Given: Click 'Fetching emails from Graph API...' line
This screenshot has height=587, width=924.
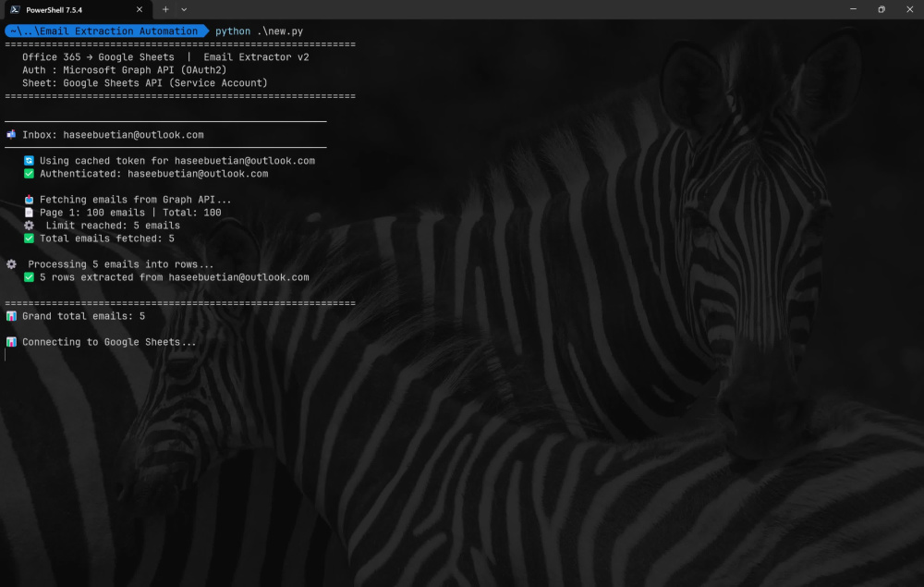Looking at the screenshot, I should point(136,200).
